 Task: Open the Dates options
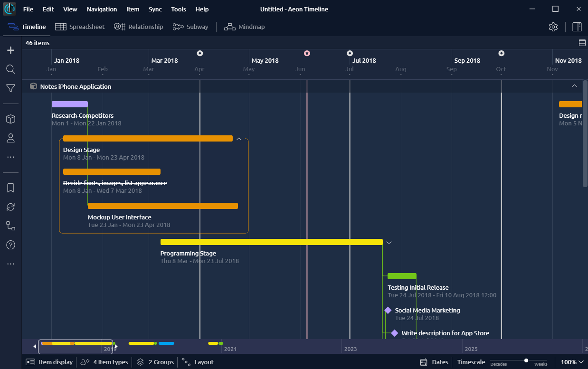(434, 362)
